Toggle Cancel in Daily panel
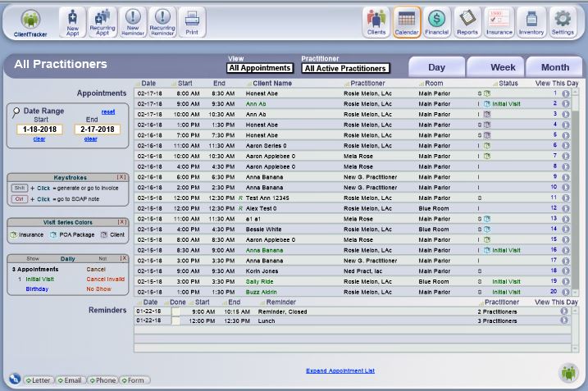The width and height of the screenshot is (588, 391). pyautogui.click(x=96, y=269)
